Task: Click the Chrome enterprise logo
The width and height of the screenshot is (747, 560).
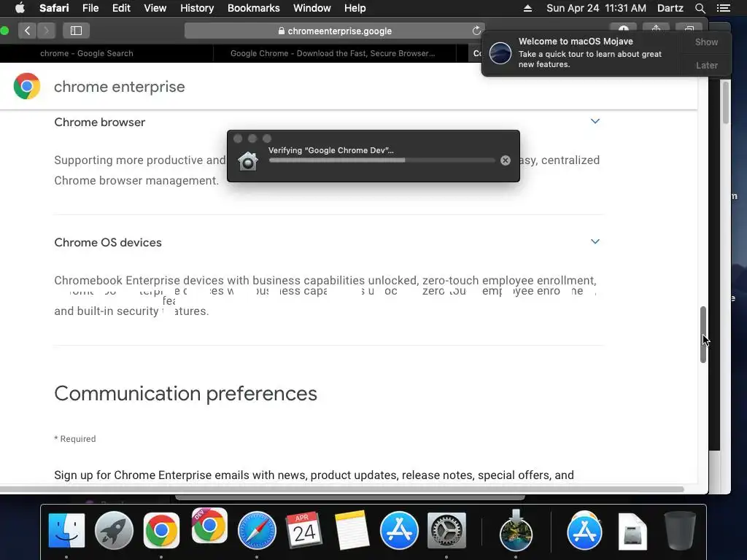Action: point(27,86)
